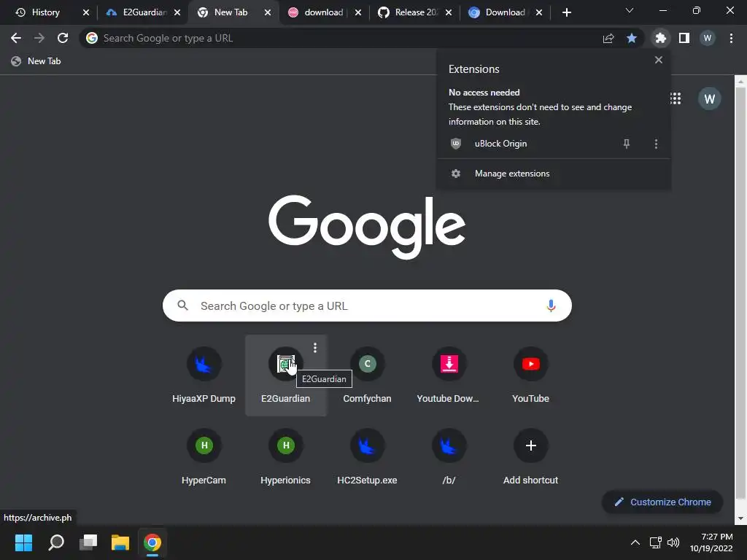Bookmark this tab with the star icon
747x560 pixels.
pyautogui.click(x=632, y=38)
